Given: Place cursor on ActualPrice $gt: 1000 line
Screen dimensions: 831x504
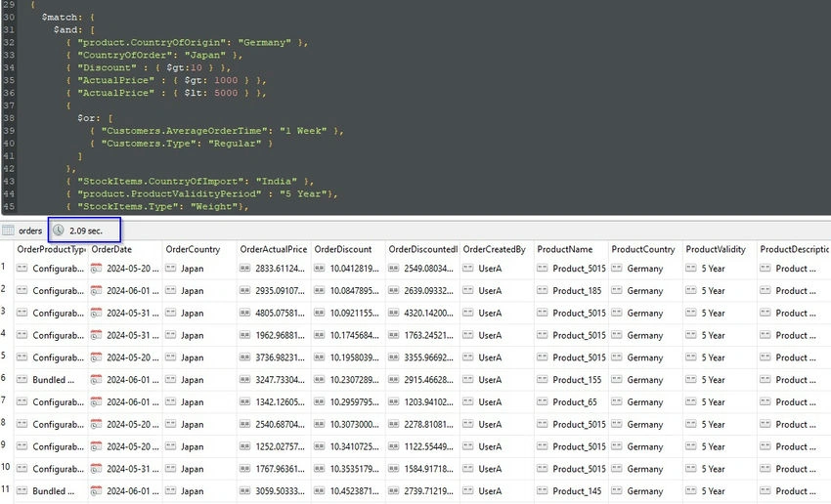Looking at the screenshot, I should (x=166, y=80).
